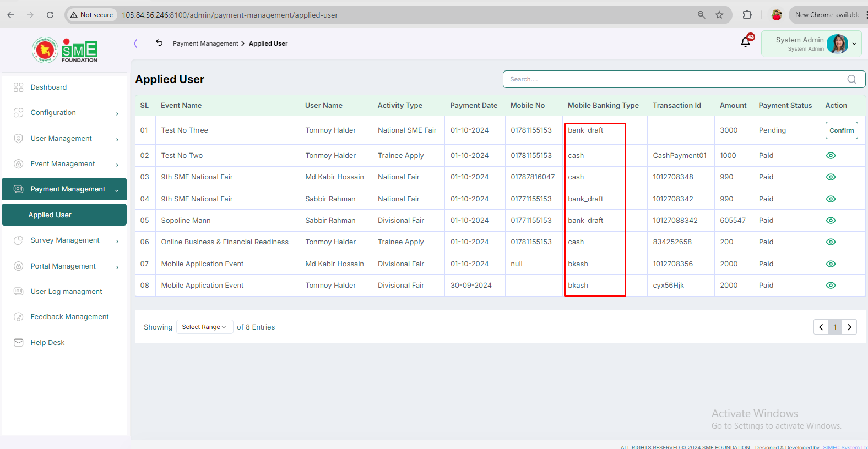868x449 pixels.
Task: Expand the User Management submenu arrow
Action: 117,140
